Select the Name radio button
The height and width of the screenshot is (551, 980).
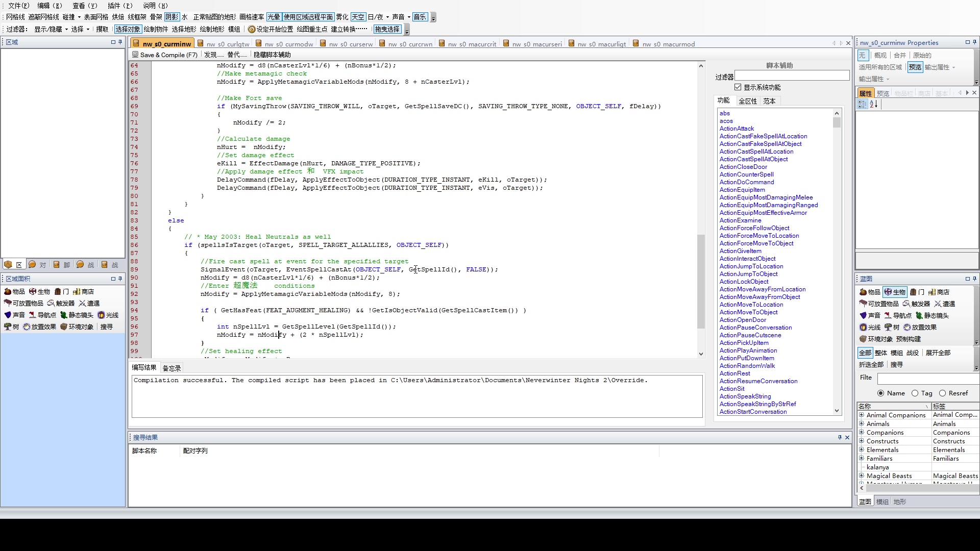880,393
